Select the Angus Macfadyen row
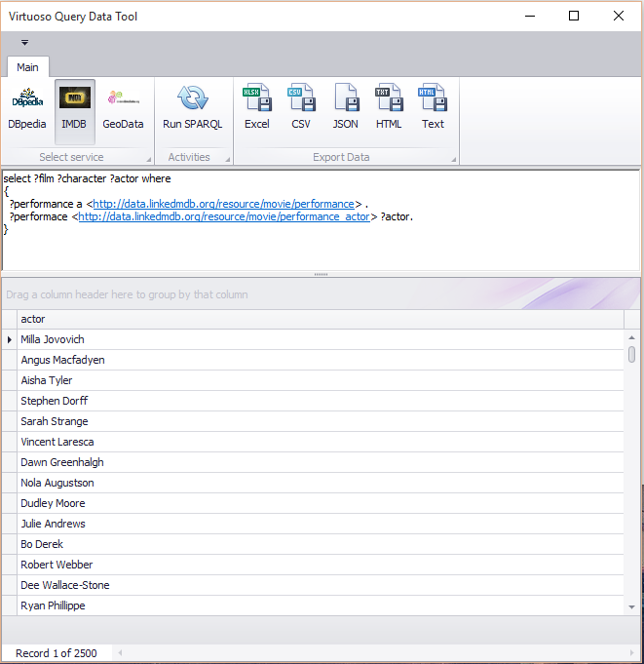 coord(321,360)
